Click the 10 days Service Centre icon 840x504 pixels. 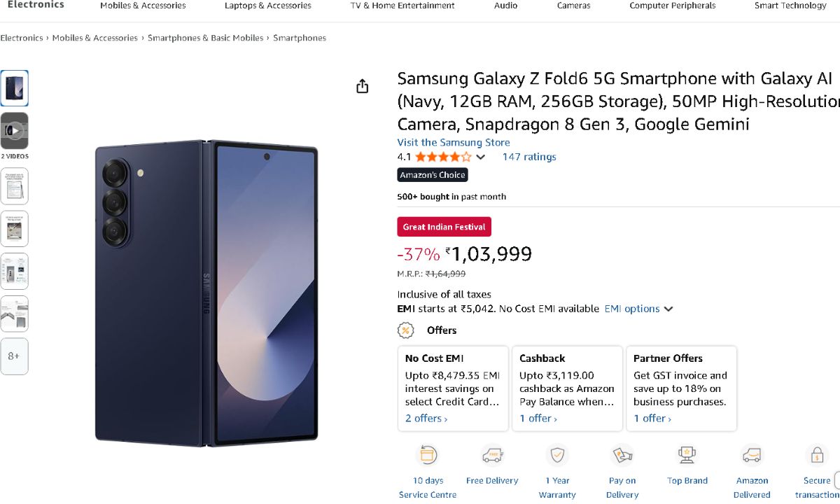[x=428, y=456]
